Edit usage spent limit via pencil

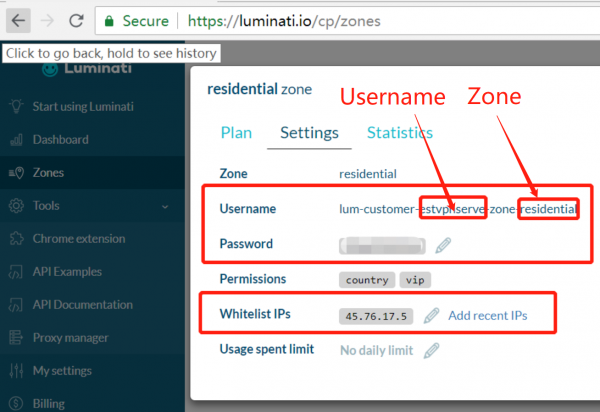tap(431, 350)
